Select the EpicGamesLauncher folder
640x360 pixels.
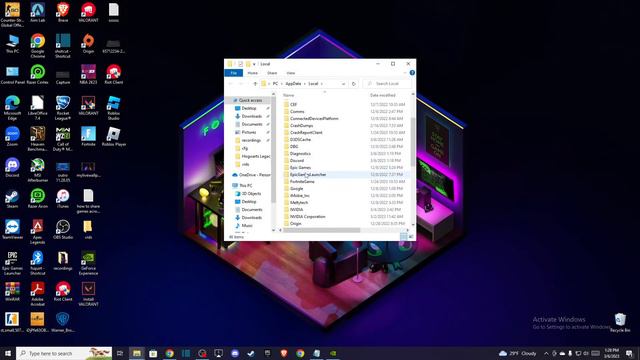point(308,175)
